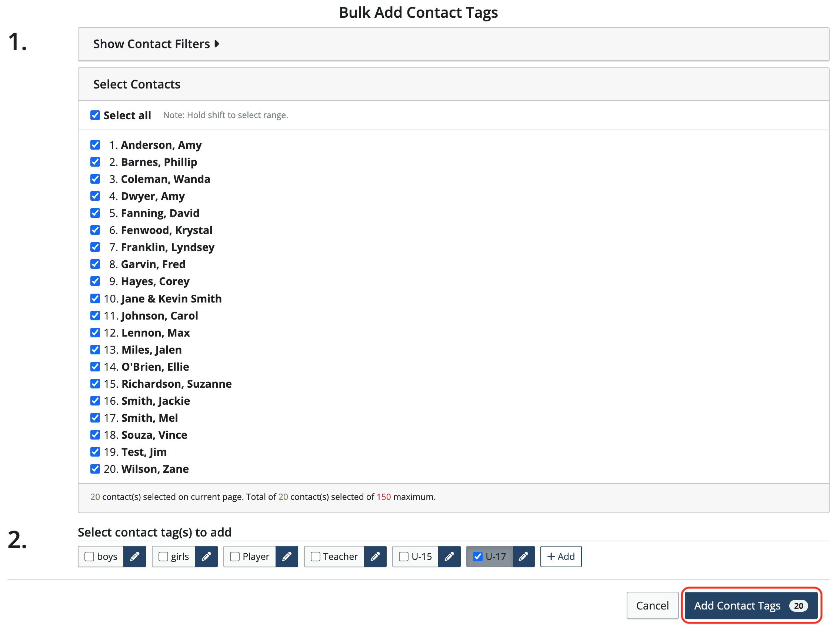Deselect Jane & Kevin Smith checkbox
840x628 pixels.
click(95, 298)
